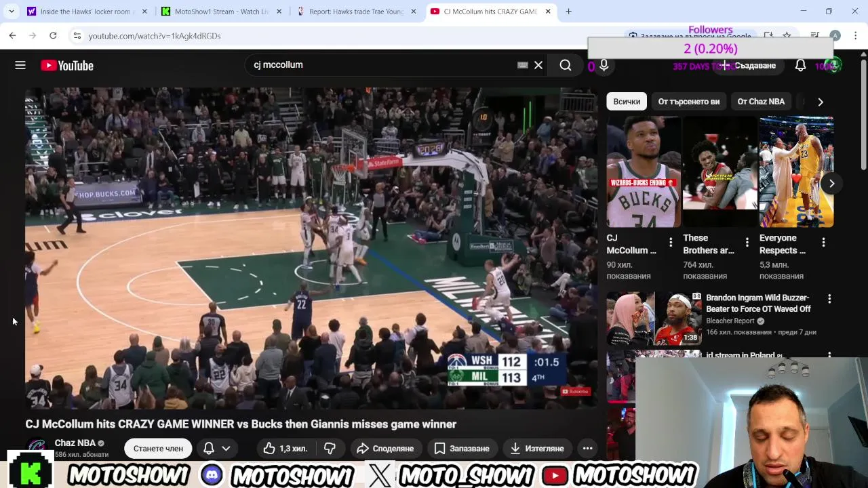Open the YouTube account avatar menu

(834, 65)
